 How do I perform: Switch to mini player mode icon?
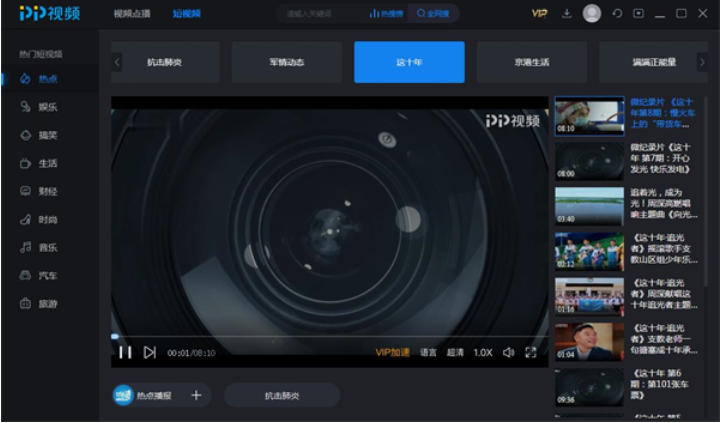639,13
